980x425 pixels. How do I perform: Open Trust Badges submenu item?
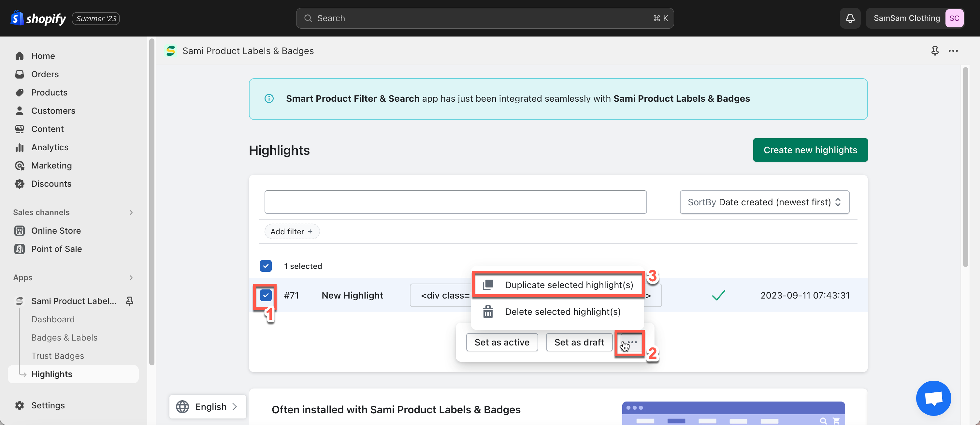[x=57, y=356]
